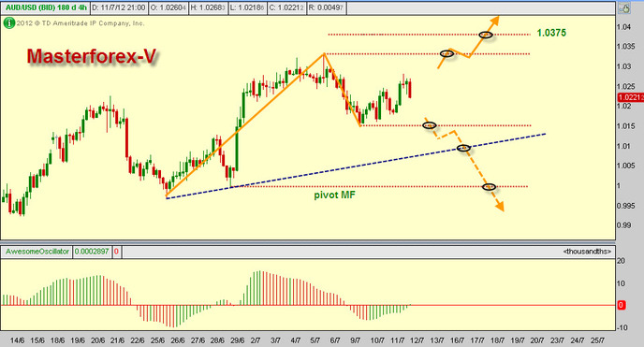Open the AwesomeOscillator study label
This screenshot has height=347, width=644.
pos(37,252)
